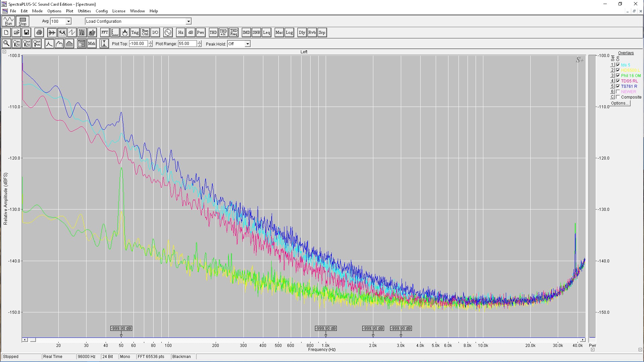The image size is (644, 362).
Task: Uncheck the TDS5 RL overlay checkbox
Action: click(618, 81)
